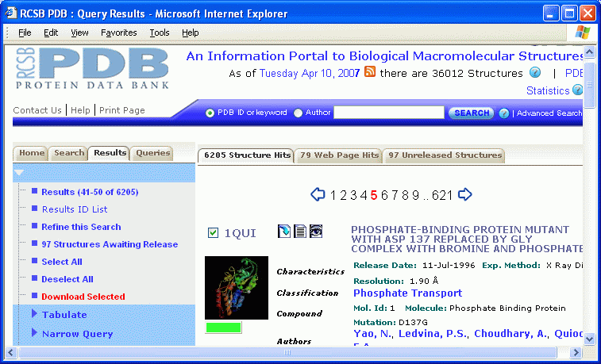Click blue square bullet beside Select All
Image resolution: width=601 pixels, height=364 pixels.
point(34,261)
